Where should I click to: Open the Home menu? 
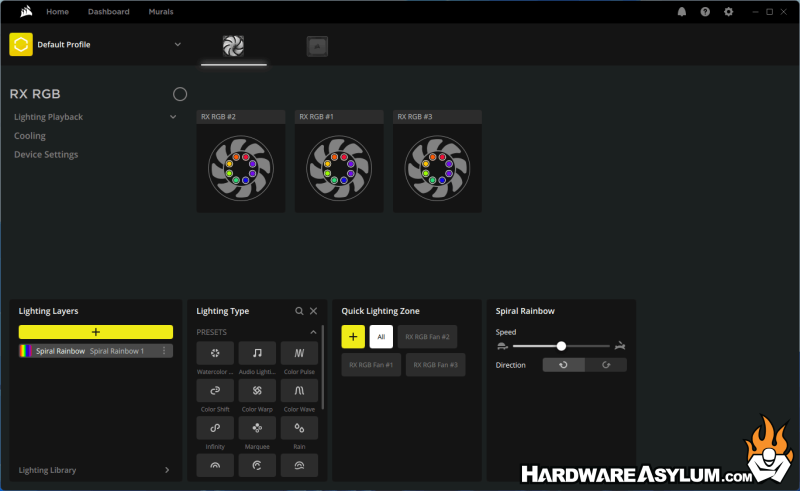pyautogui.click(x=58, y=11)
